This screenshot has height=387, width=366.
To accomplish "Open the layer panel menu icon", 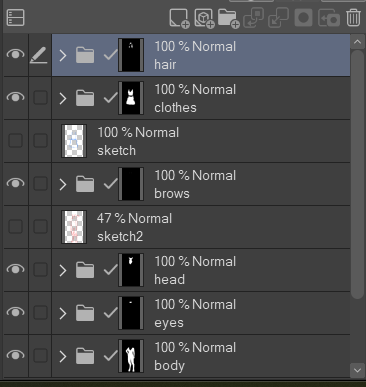I will [15, 17].
